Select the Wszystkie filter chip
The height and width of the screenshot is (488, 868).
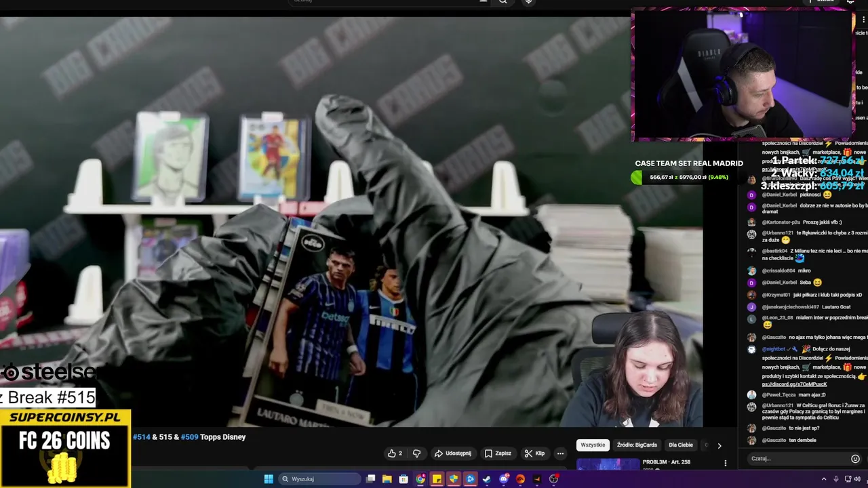pos(593,445)
